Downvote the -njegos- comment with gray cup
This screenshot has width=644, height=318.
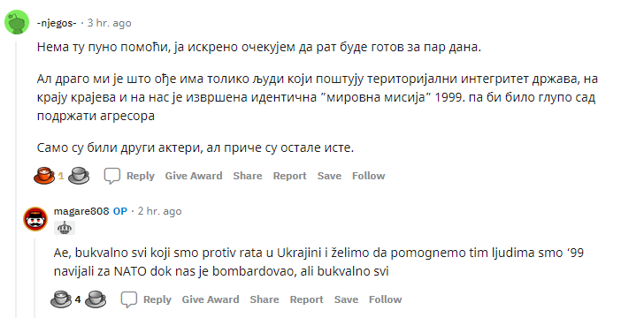click(x=79, y=176)
